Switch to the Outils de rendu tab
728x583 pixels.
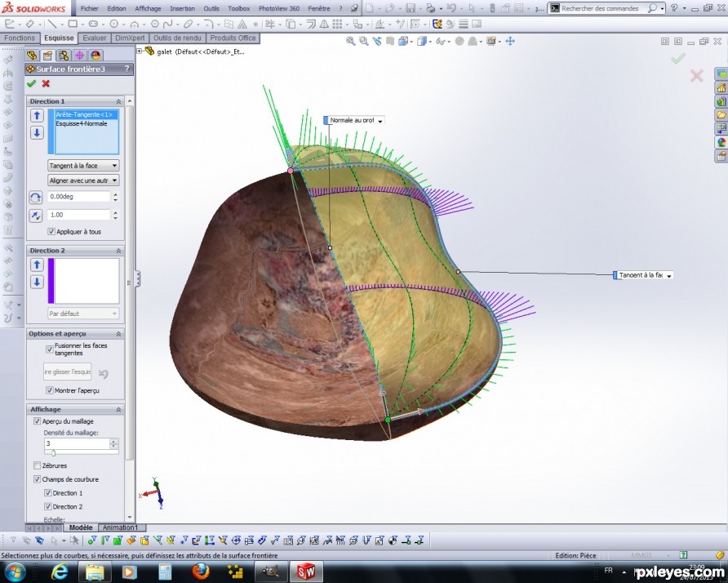click(177, 38)
